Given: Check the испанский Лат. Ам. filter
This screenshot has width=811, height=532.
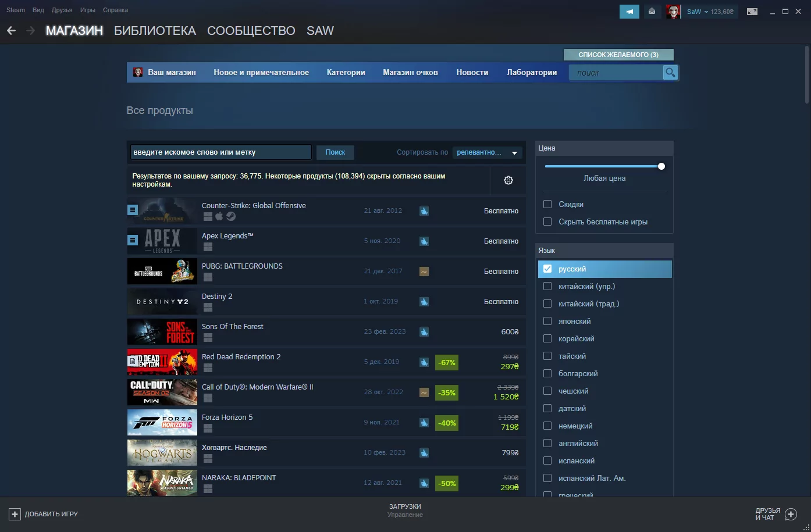Looking at the screenshot, I should (x=547, y=478).
